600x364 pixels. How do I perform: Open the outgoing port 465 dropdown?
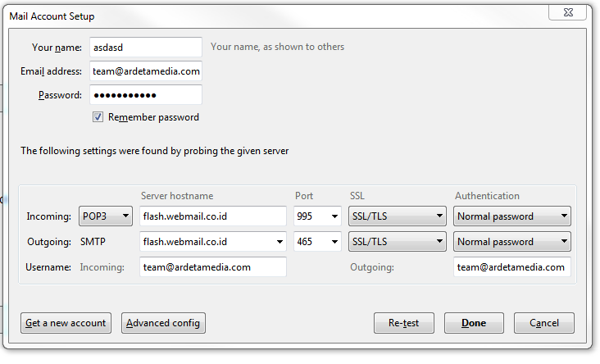point(317,242)
